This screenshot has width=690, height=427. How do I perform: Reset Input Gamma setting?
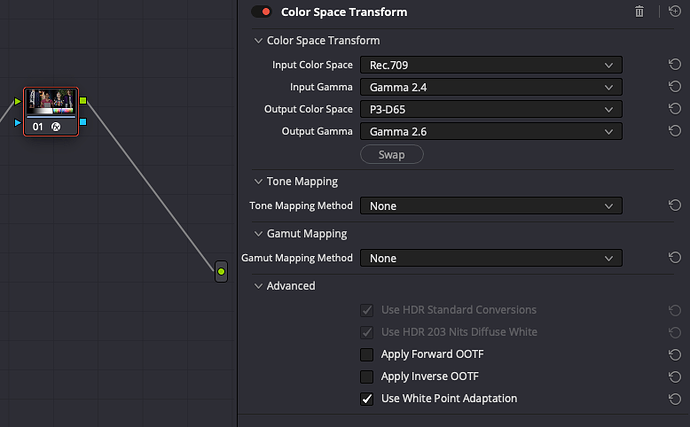click(x=675, y=87)
